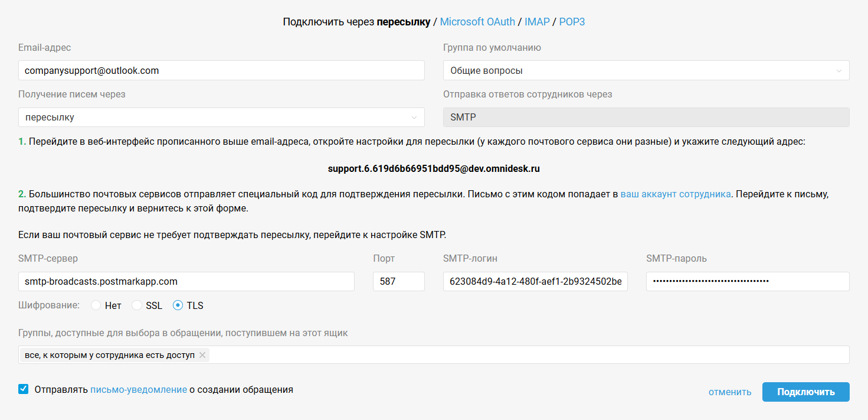Select the 'Нет' encryption option
Screen dimensions: 868x420
point(96,305)
